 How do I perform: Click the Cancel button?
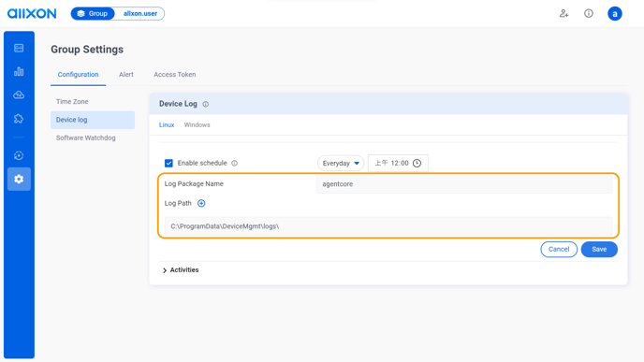click(x=559, y=249)
